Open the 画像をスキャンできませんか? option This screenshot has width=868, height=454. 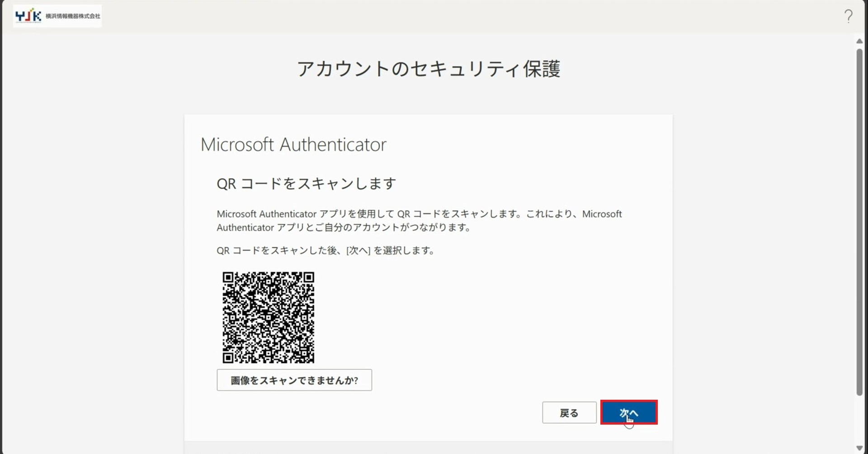pyautogui.click(x=294, y=380)
